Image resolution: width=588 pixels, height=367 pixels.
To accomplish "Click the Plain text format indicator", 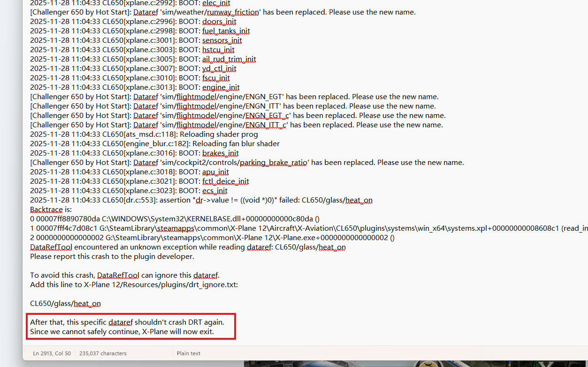I will [x=189, y=353].
